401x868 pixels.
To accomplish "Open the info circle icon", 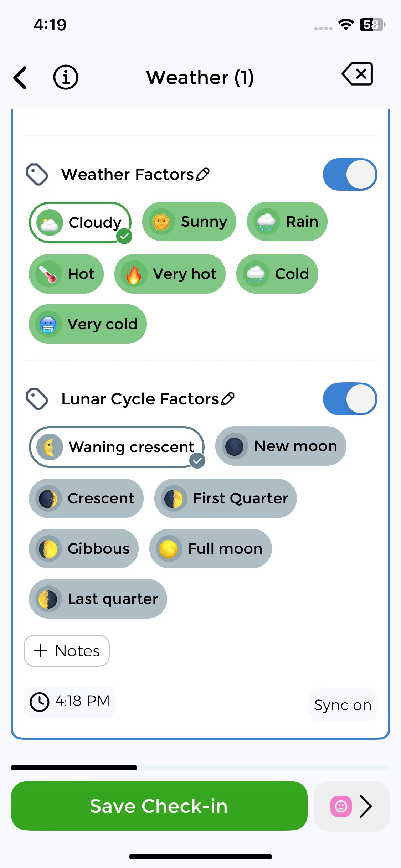I will (x=66, y=77).
